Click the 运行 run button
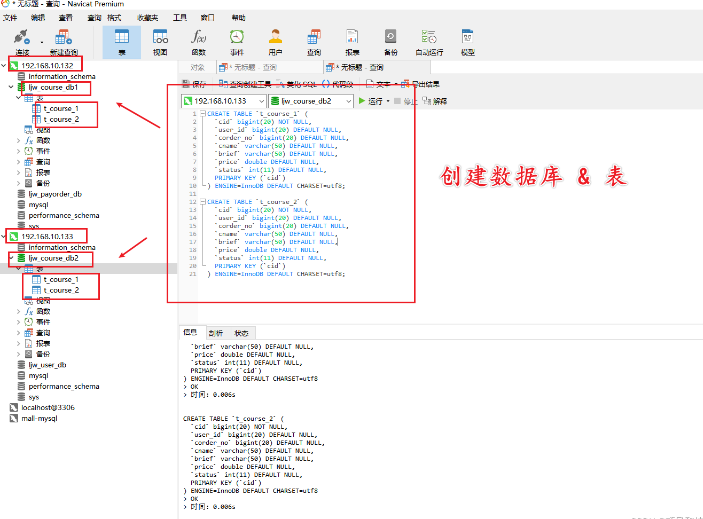 coord(370,101)
